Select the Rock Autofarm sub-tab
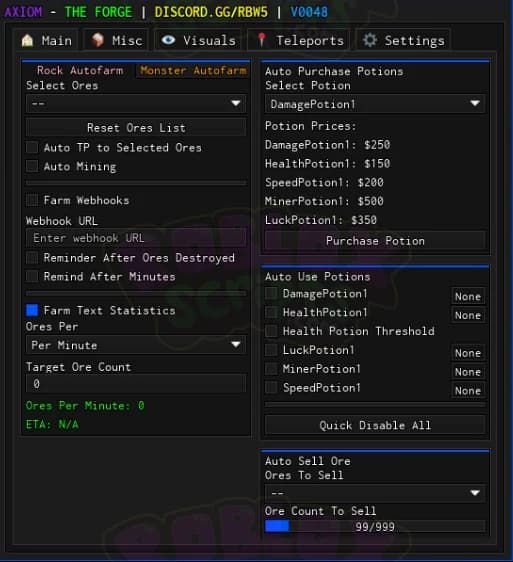This screenshot has height=562, width=513. click(80, 70)
